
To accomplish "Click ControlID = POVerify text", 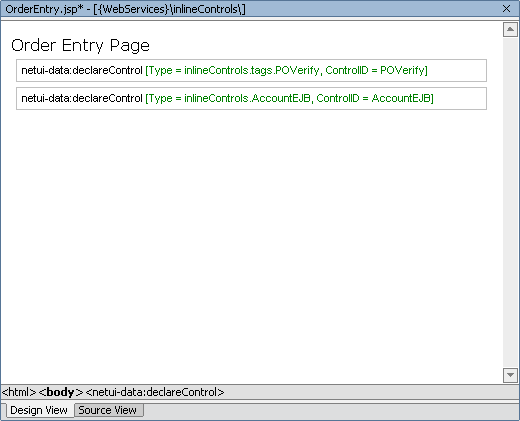I will [376, 70].
